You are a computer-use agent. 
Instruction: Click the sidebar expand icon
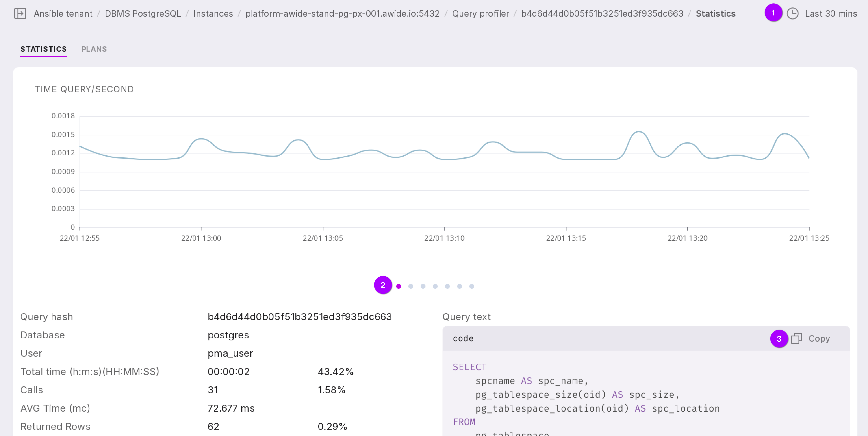pos(20,13)
